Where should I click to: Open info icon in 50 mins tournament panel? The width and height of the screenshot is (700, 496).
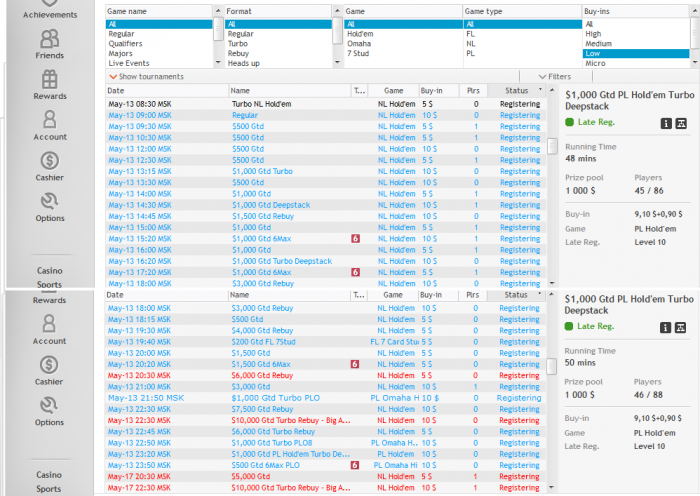tap(665, 327)
